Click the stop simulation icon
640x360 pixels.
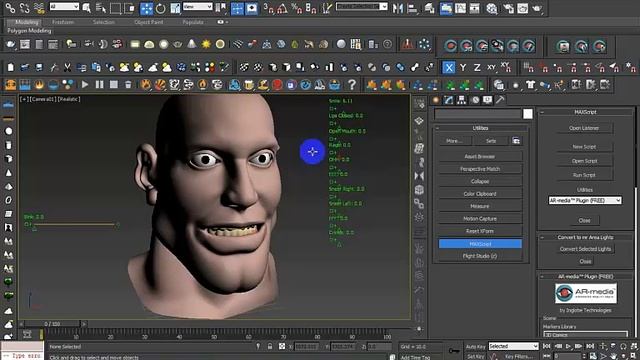click(x=113, y=84)
